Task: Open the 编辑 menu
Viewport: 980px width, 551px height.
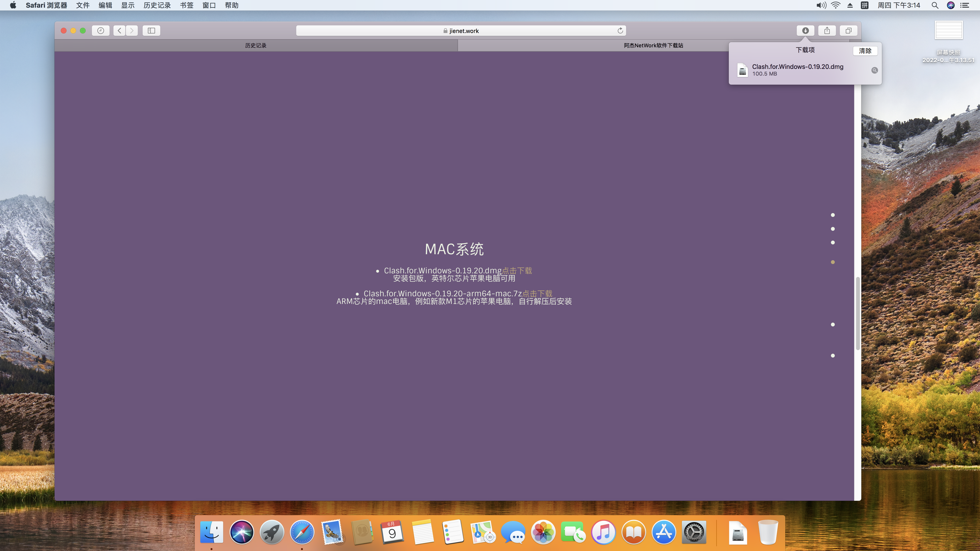Action: pyautogui.click(x=105, y=5)
